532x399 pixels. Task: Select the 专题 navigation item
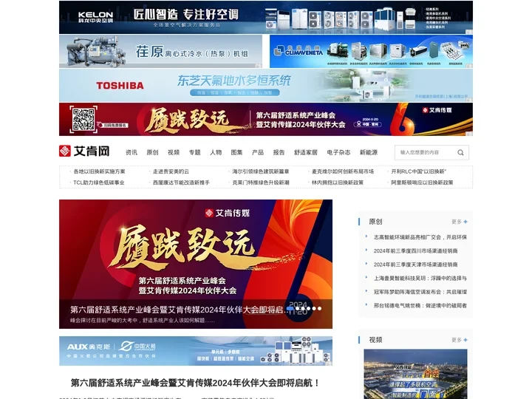tap(195, 152)
